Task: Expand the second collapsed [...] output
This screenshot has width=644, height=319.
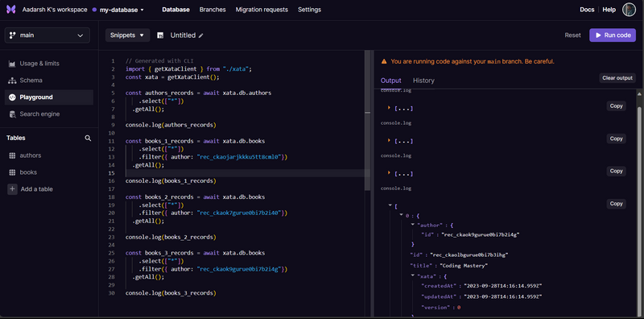Action: point(389,141)
